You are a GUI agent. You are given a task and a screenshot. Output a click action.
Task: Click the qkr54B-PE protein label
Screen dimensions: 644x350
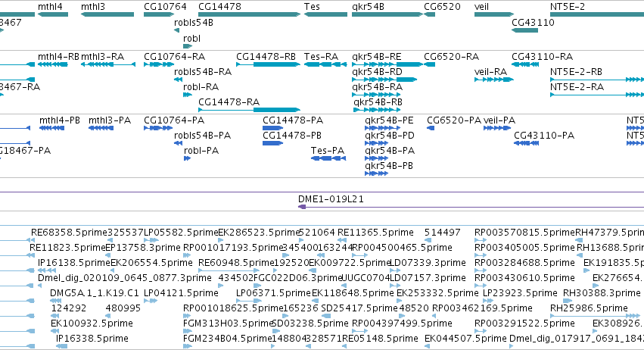coord(389,120)
